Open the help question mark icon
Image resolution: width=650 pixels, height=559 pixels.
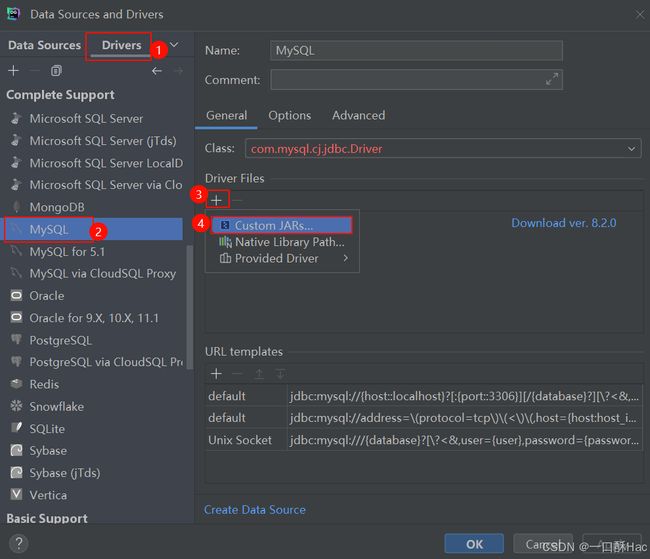click(x=19, y=543)
